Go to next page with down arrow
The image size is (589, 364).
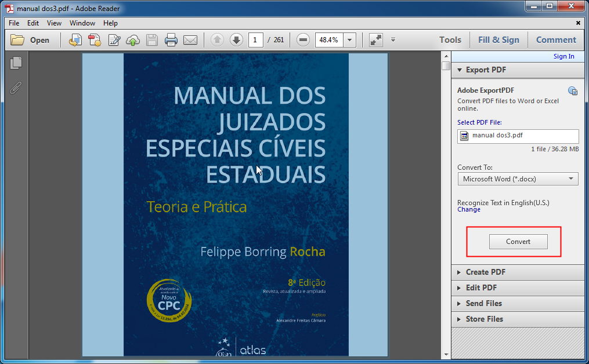[x=237, y=39]
